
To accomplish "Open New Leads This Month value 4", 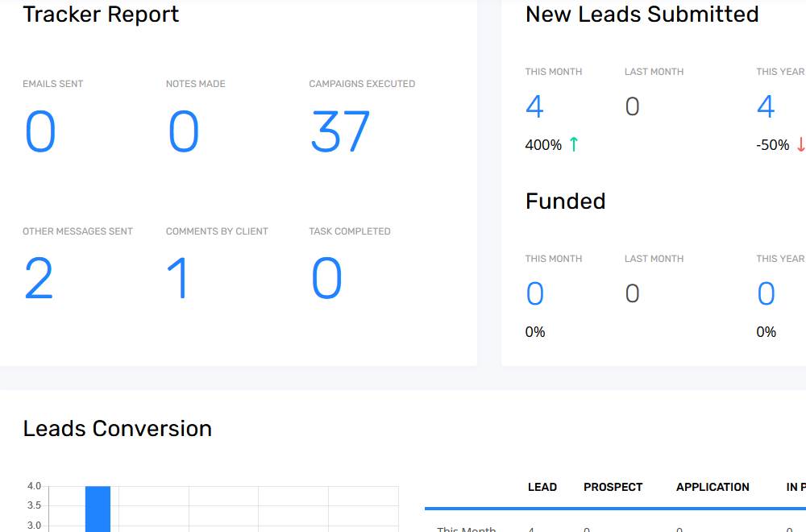I will click(534, 106).
